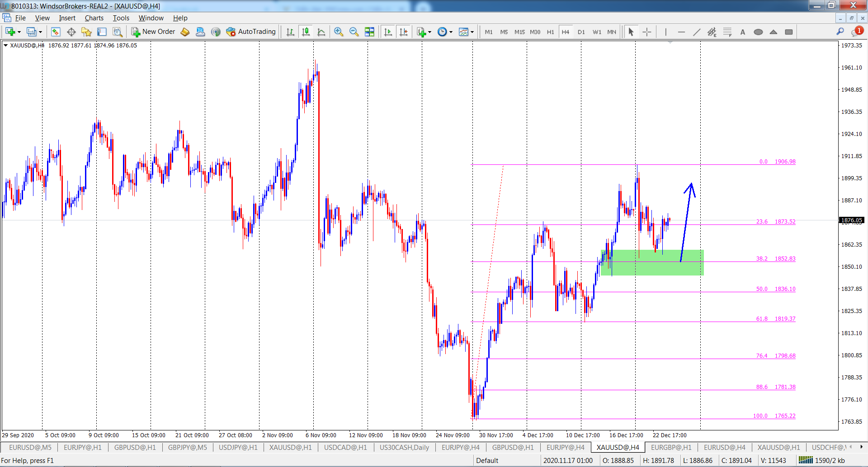
Task: Switch chart to Line Chart mode
Action: (321, 32)
